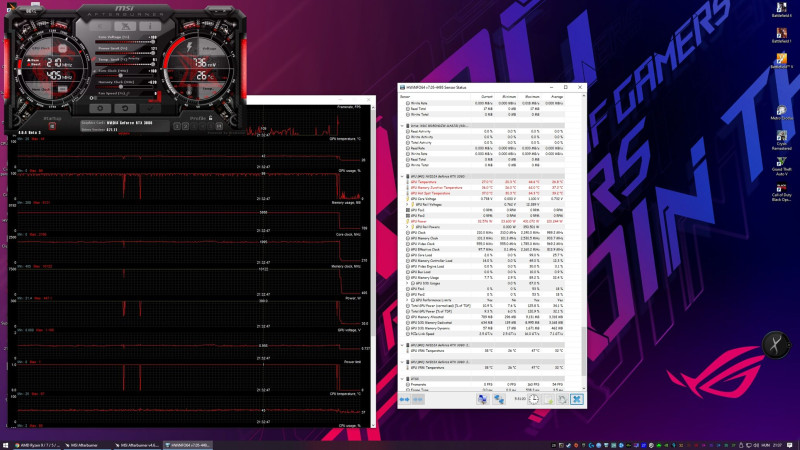Adjust the Memory Clock slider in Afterburner
This screenshot has height=450, width=800.
click(125, 86)
